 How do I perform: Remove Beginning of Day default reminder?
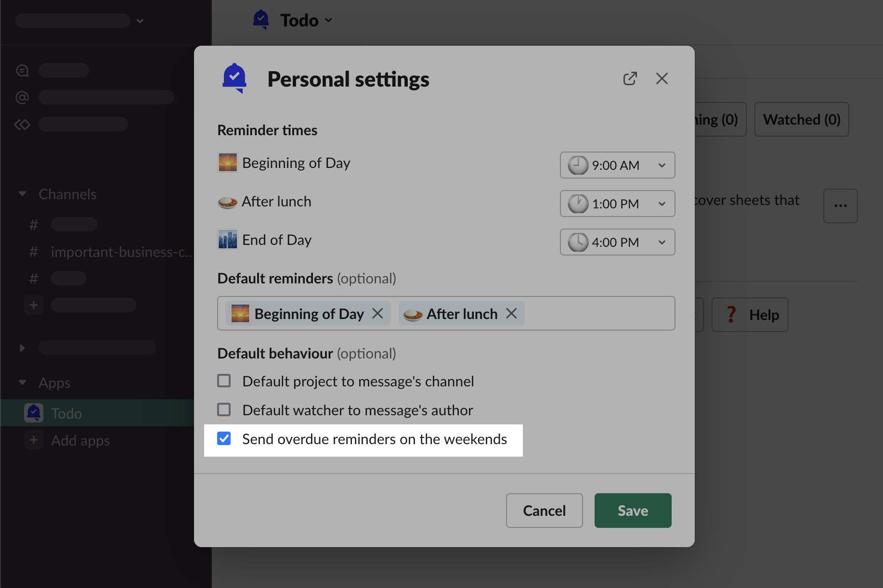coord(378,314)
